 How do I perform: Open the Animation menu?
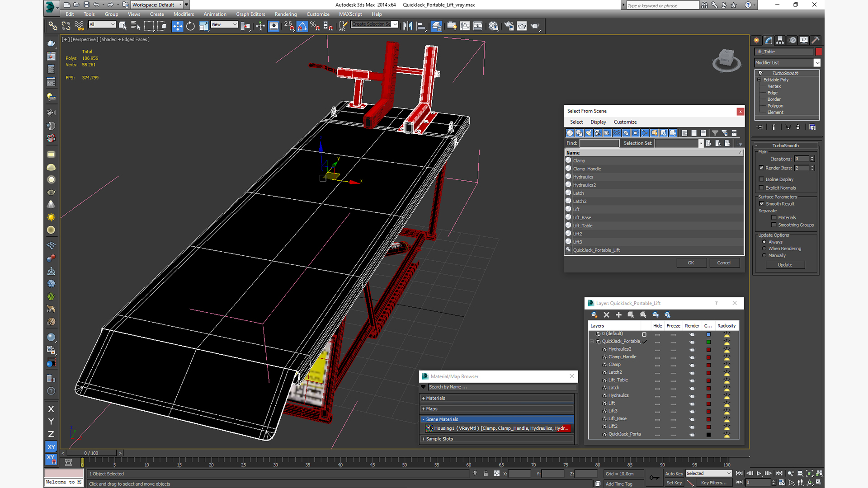click(215, 14)
